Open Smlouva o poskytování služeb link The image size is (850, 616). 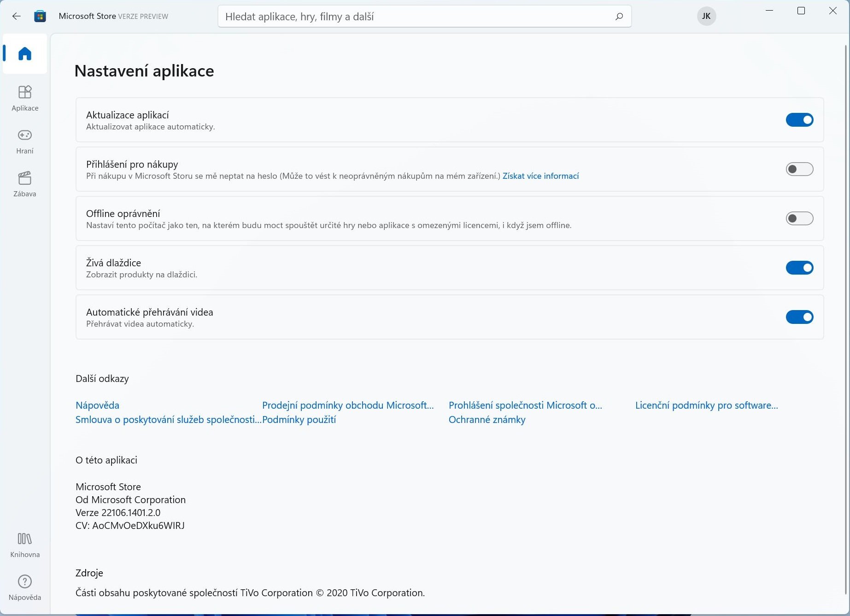coord(168,420)
